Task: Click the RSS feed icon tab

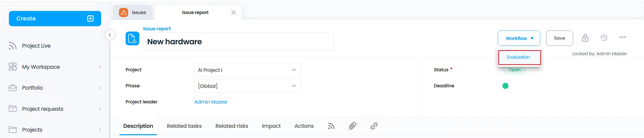Action: pyautogui.click(x=331, y=126)
